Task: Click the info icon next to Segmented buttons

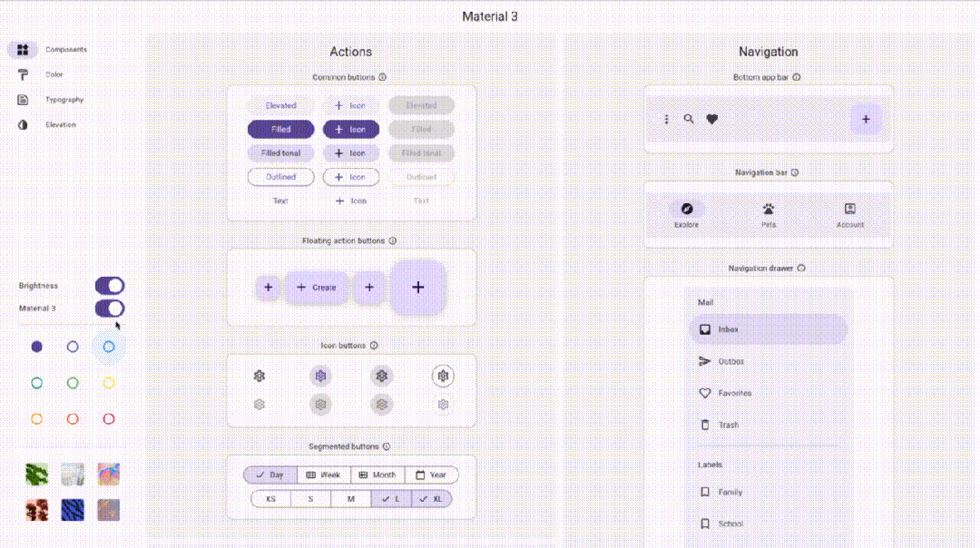Action: coord(387,446)
